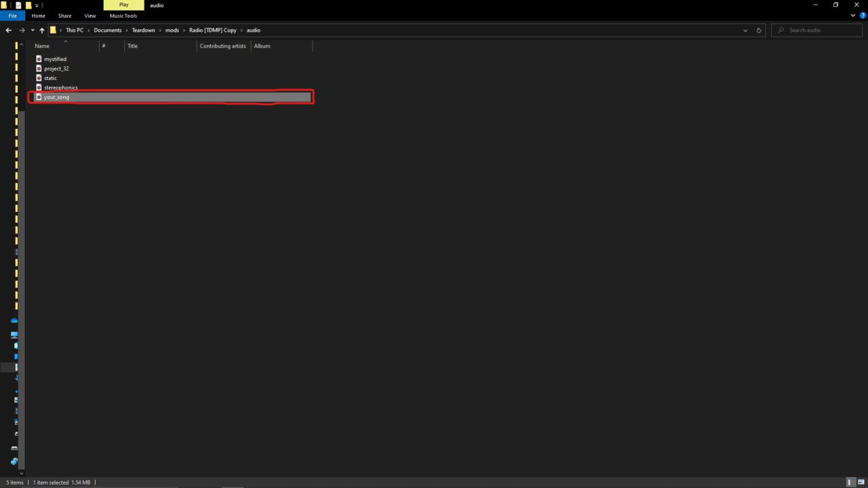
Task: Open the View ribbon tab
Action: pos(90,16)
